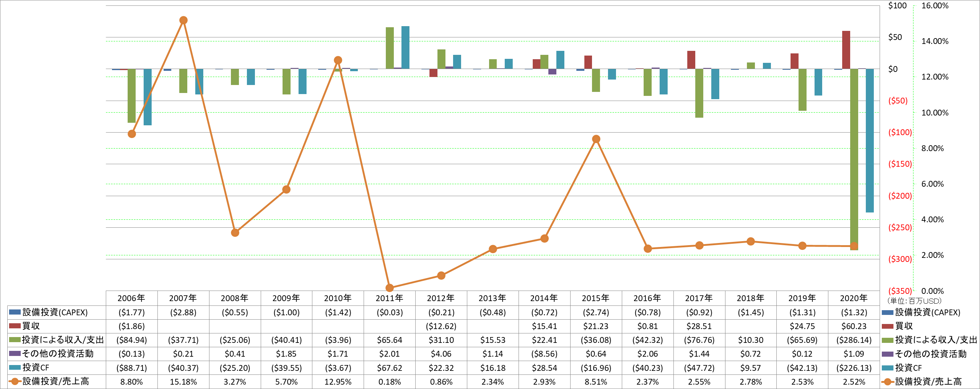Click the green bar for 2011年
This screenshot has height=389, width=980.
point(389,48)
